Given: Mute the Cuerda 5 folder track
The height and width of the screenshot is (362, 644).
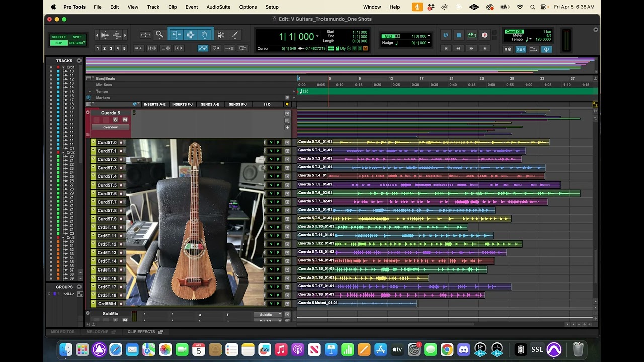Looking at the screenshot, I should point(125,120).
